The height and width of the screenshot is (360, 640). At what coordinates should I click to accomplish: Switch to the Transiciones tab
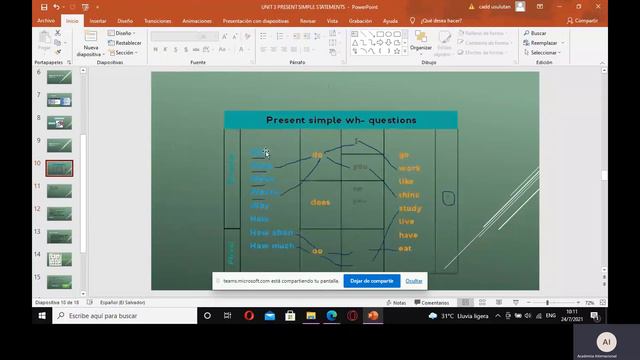[158, 21]
